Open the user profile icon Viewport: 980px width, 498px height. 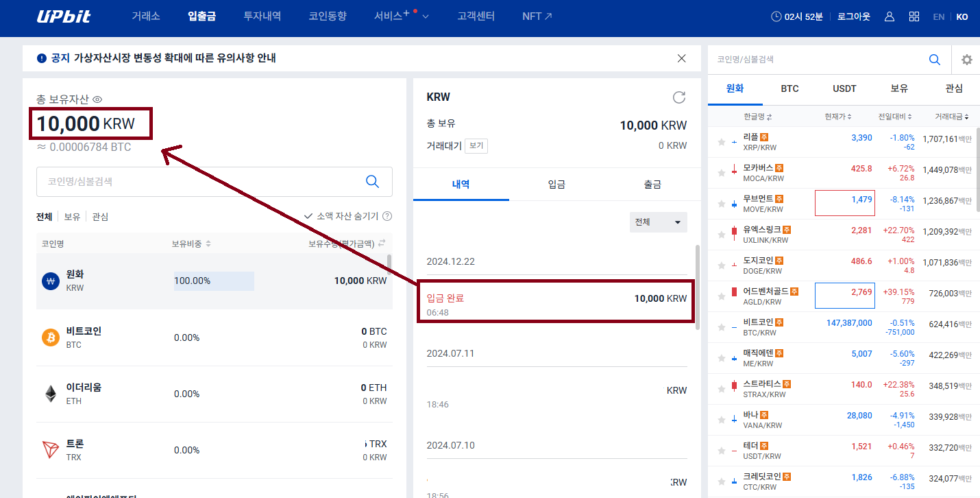(x=890, y=16)
